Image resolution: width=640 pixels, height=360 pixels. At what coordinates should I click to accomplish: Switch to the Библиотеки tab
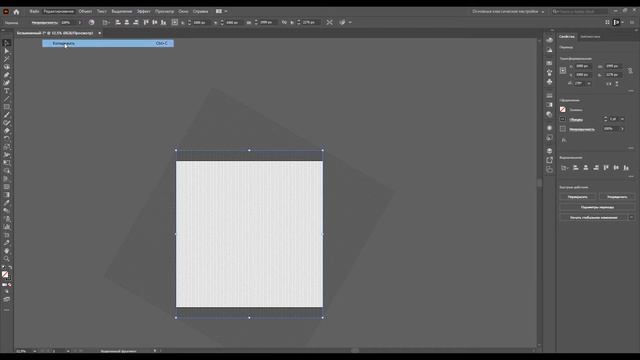(590, 37)
